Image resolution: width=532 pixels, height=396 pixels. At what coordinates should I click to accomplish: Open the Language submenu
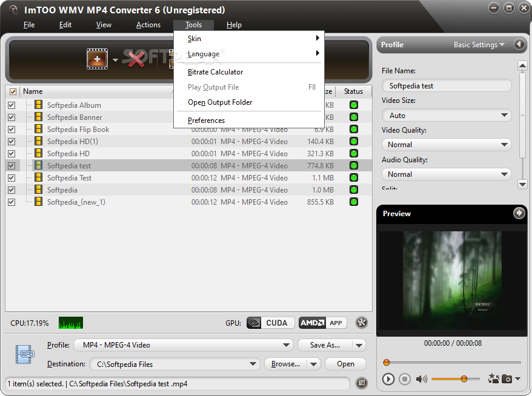tap(248, 53)
